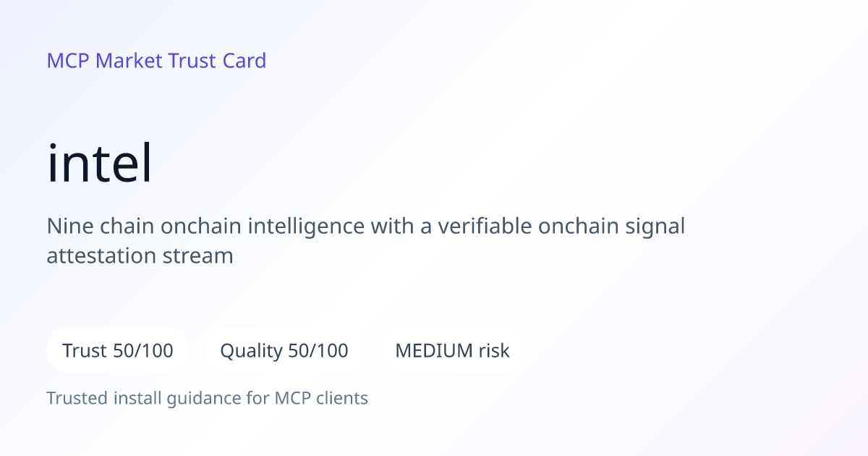Click the Trusted install guidance footer text
The height and width of the screenshot is (456, 868).
click(208, 398)
